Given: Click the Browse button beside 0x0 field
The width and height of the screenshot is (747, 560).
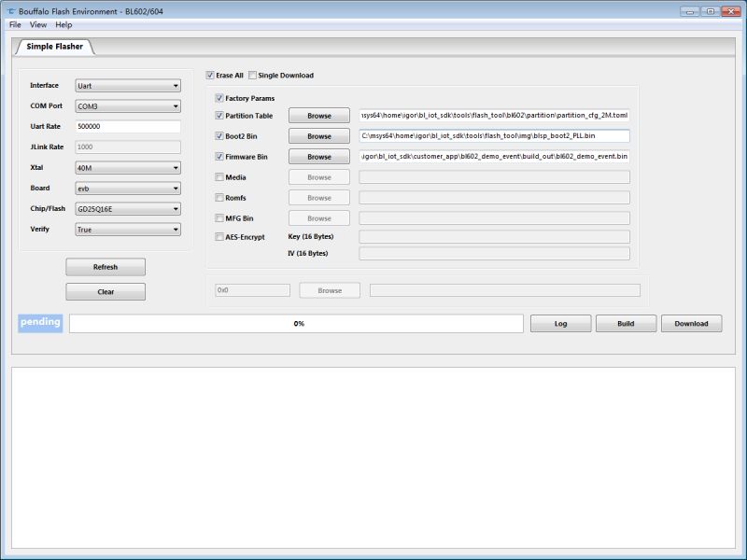Looking at the screenshot, I should tap(330, 290).
